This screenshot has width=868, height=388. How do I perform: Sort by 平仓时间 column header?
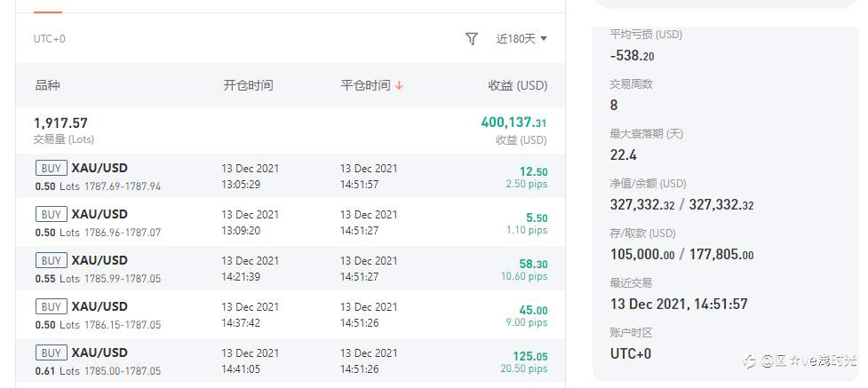(365, 85)
